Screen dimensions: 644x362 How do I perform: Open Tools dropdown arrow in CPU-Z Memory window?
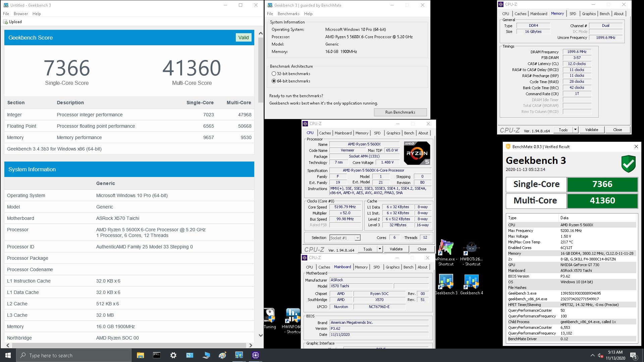pyautogui.click(x=575, y=130)
